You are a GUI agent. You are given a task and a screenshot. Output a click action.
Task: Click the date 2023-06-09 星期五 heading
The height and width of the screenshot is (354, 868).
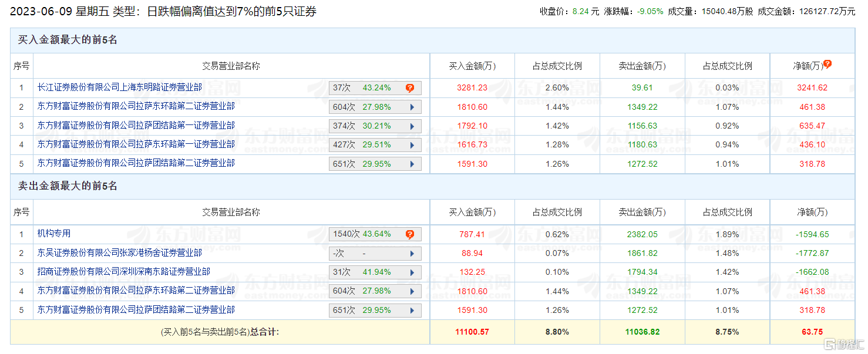click(x=61, y=11)
